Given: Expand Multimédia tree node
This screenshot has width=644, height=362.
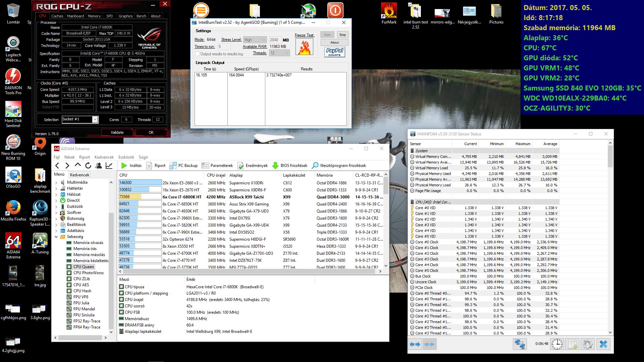Looking at the screenshot, I should pyautogui.click(x=56, y=183).
